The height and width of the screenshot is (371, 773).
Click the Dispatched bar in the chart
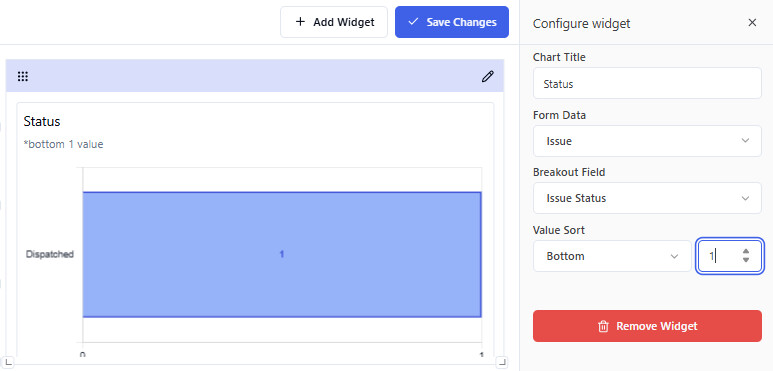(x=281, y=254)
